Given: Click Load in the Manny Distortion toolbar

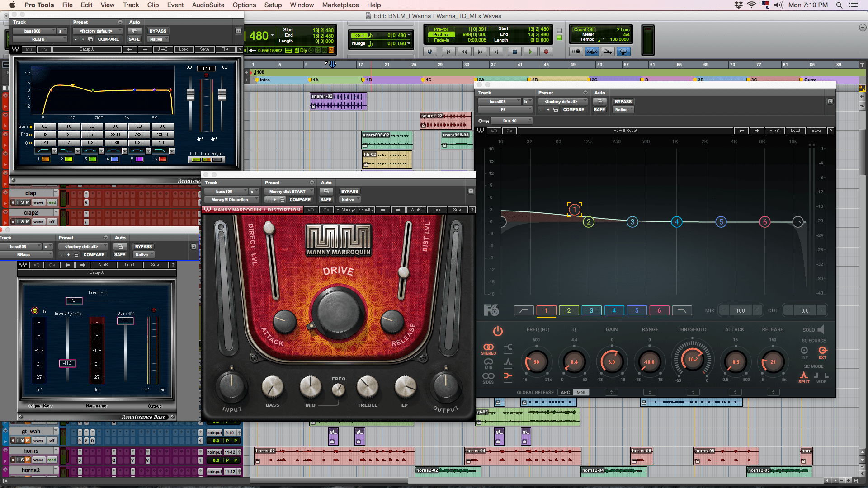Looking at the screenshot, I should 437,210.
